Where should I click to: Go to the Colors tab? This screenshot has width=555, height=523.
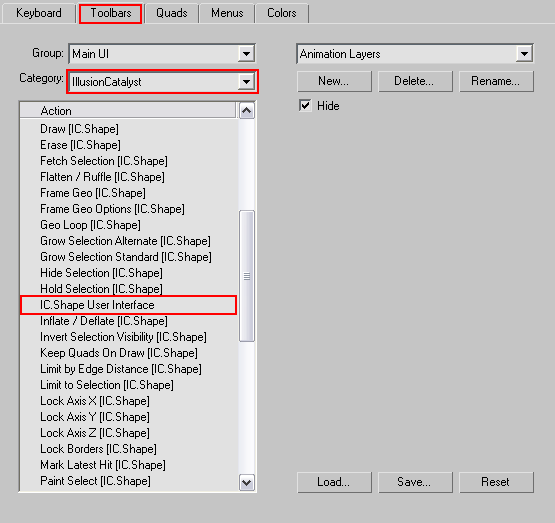[282, 13]
